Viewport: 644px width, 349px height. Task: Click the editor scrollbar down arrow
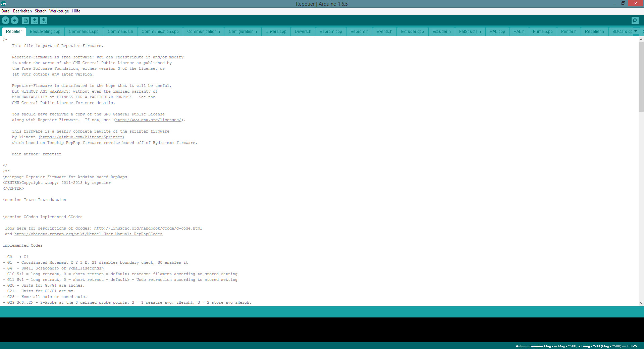tap(641, 303)
